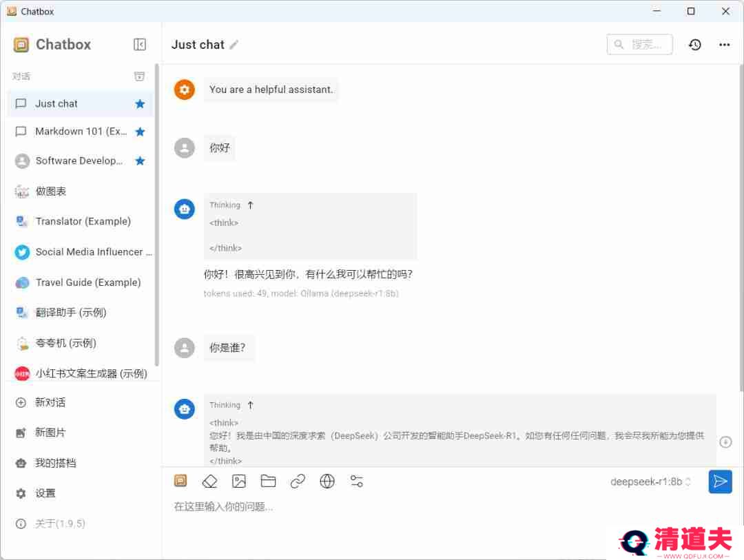Attach a link via chain icon
The height and width of the screenshot is (560, 744).
point(298,481)
